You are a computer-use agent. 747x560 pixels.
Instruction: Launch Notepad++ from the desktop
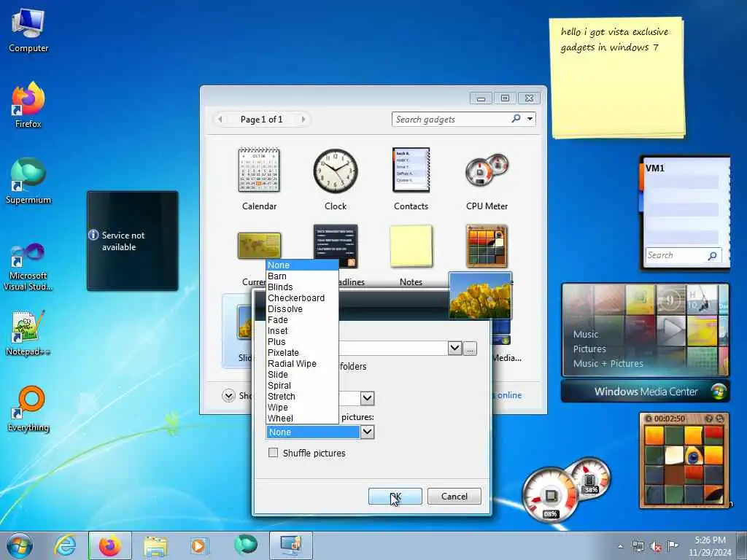coord(28,333)
